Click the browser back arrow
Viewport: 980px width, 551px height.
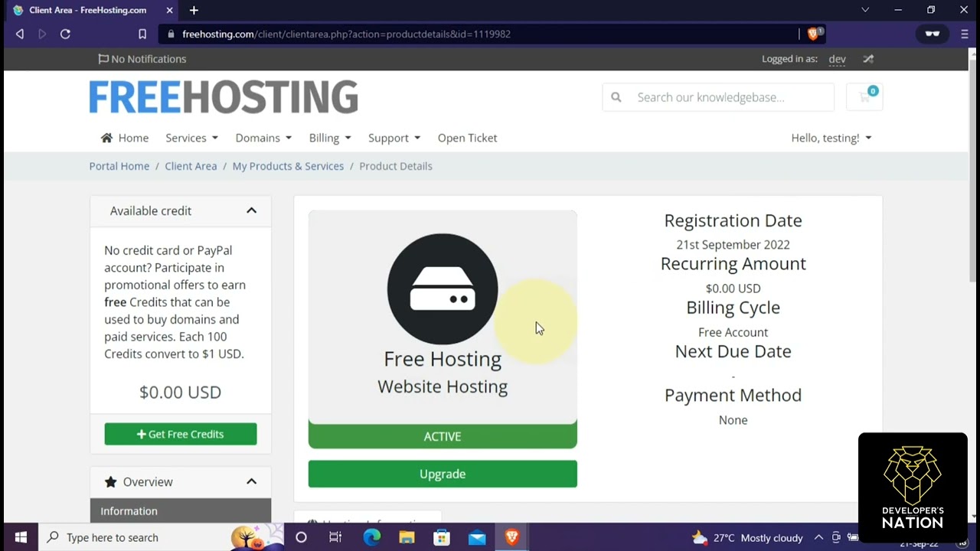pyautogui.click(x=20, y=34)
